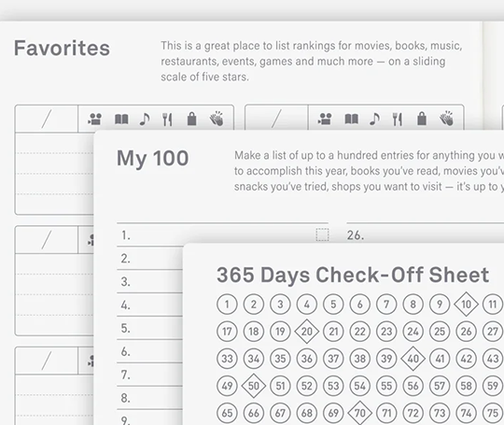The image size is (504, 425).
Task: Select the music note icon in second Favorites box
Action: pyautogui.click(x=375, y=119)
